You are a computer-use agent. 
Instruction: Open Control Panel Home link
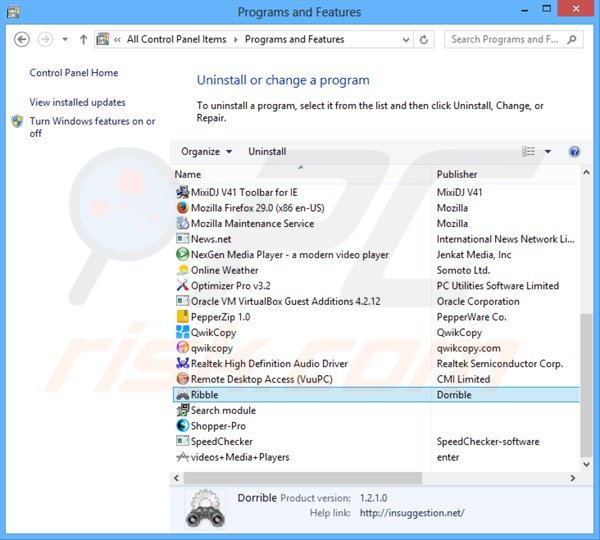point(74,73)
